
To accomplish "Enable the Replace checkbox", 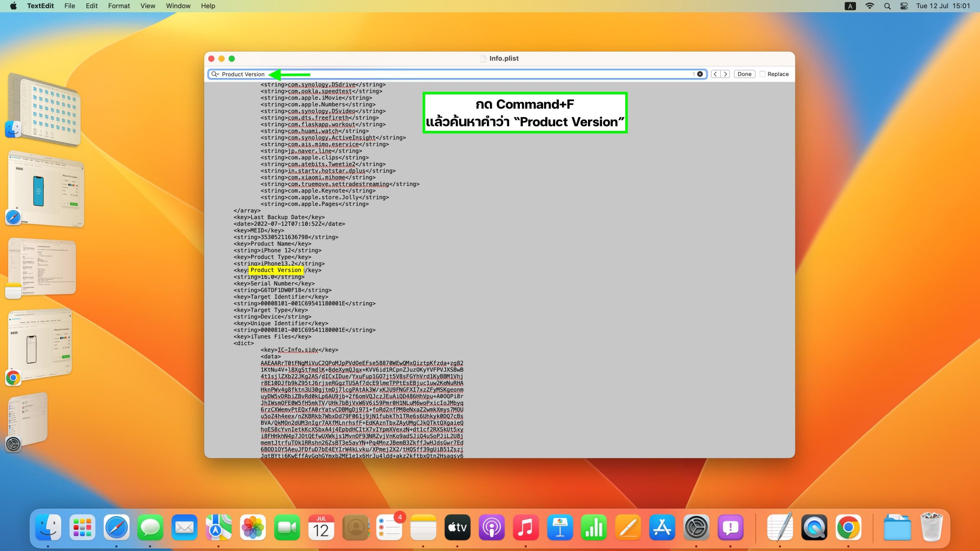I will [763, 74].
